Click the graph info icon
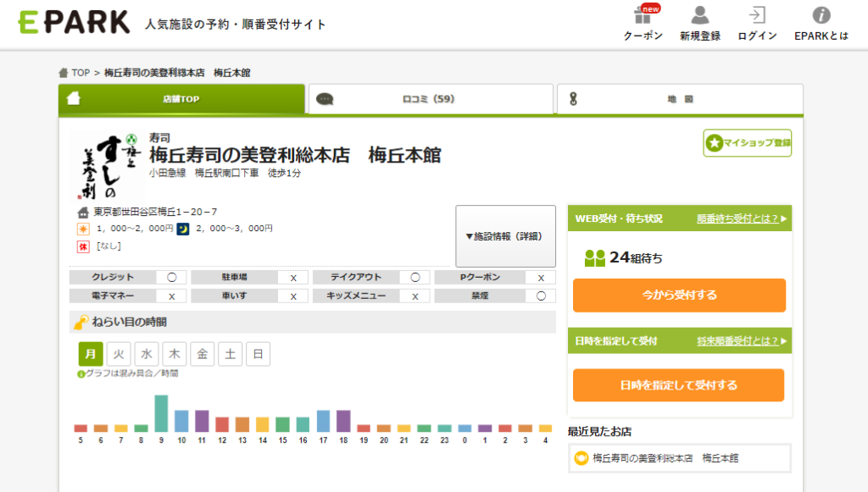This screenshot has height=492, width=868. 81,374
